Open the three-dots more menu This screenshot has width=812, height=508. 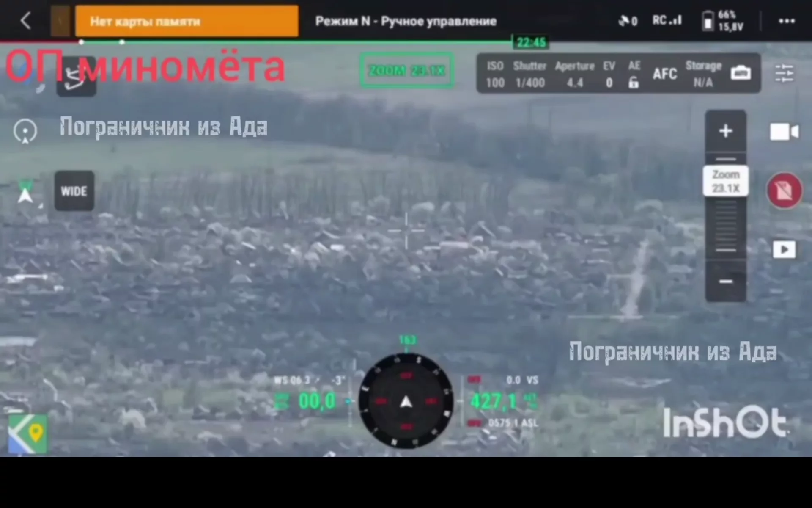coord(786,21)
